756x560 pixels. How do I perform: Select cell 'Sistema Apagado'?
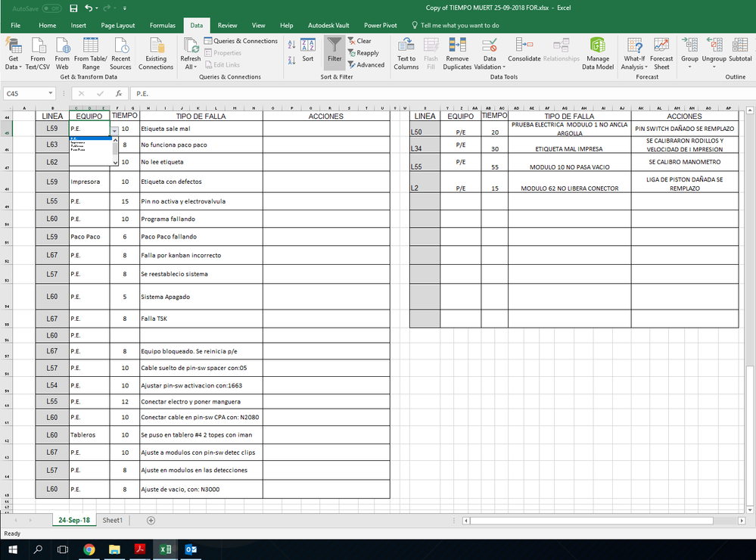(201, 297)
